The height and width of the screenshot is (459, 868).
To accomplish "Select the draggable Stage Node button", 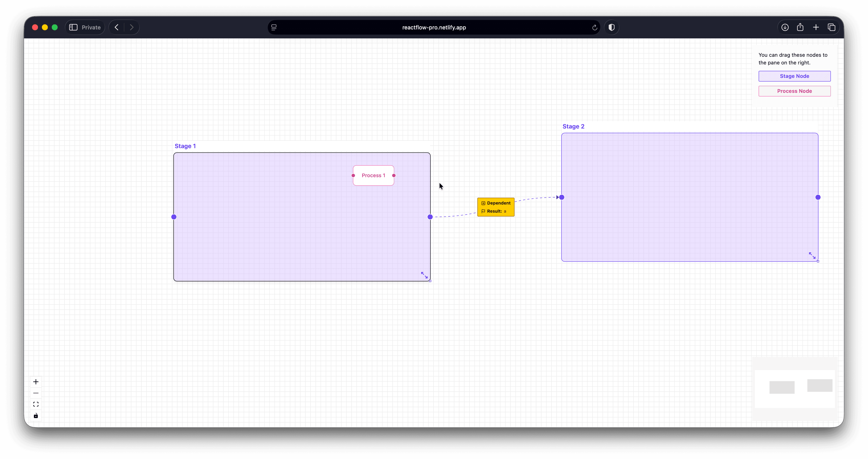I will (794, 76).
